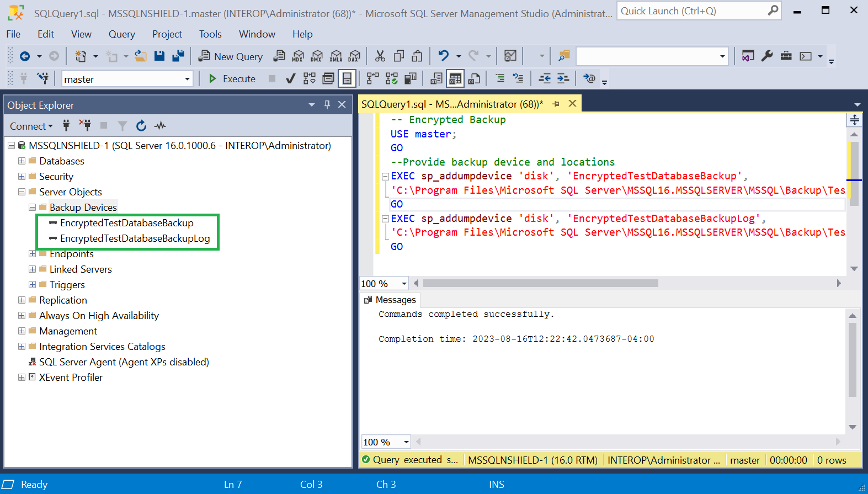Screen dimensions: 868x494
Task: Open the Connect dropdown in Object Explorer
Action: 31,126
